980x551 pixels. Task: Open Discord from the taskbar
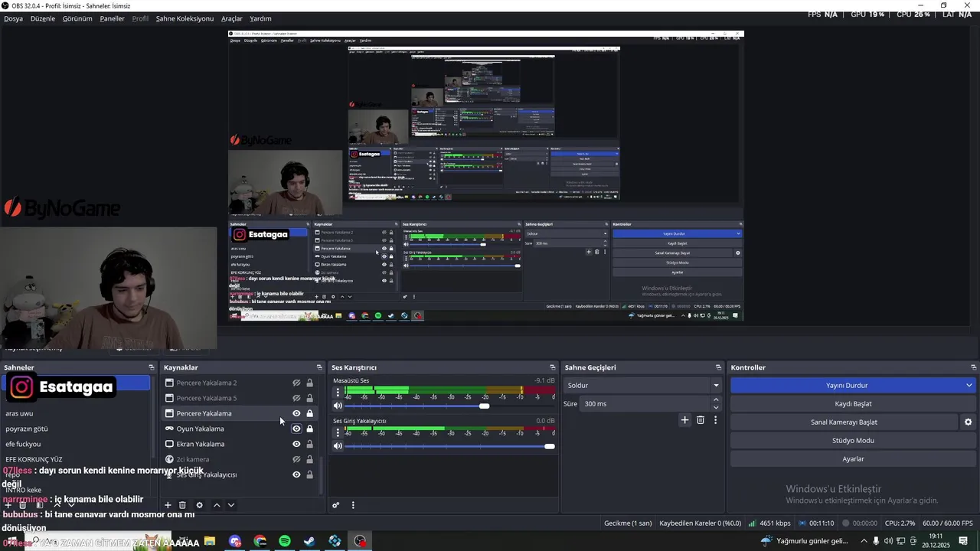235,541
